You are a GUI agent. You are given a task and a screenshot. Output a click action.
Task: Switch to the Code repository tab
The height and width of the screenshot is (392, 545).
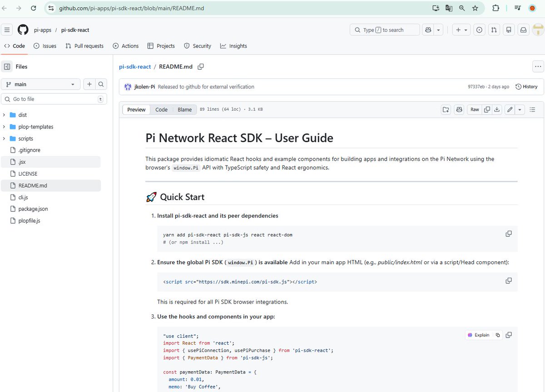pyautogui.click(x=15, y=46)
